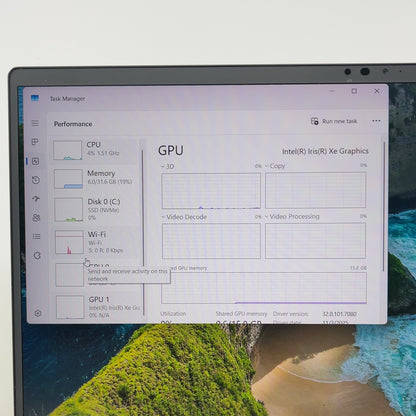
Task: Click the Disk 0 graph thumbnail
Action: tap(69, 209)
